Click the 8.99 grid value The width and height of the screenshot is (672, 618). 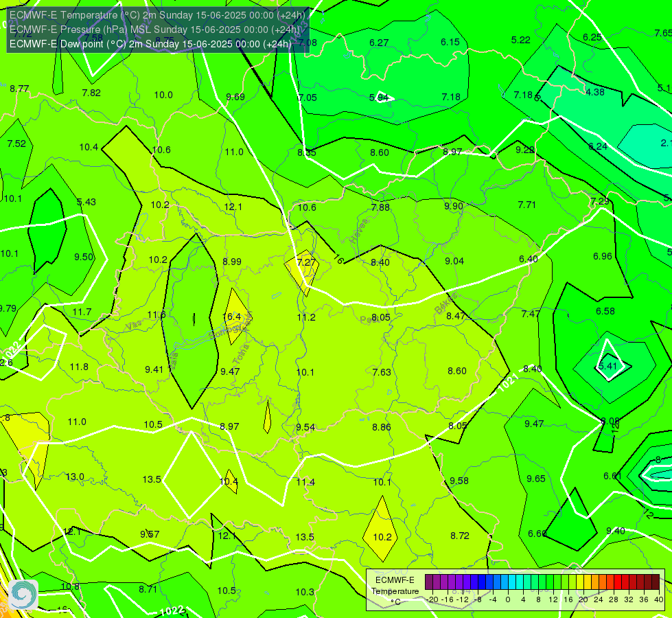pos(232,262)
